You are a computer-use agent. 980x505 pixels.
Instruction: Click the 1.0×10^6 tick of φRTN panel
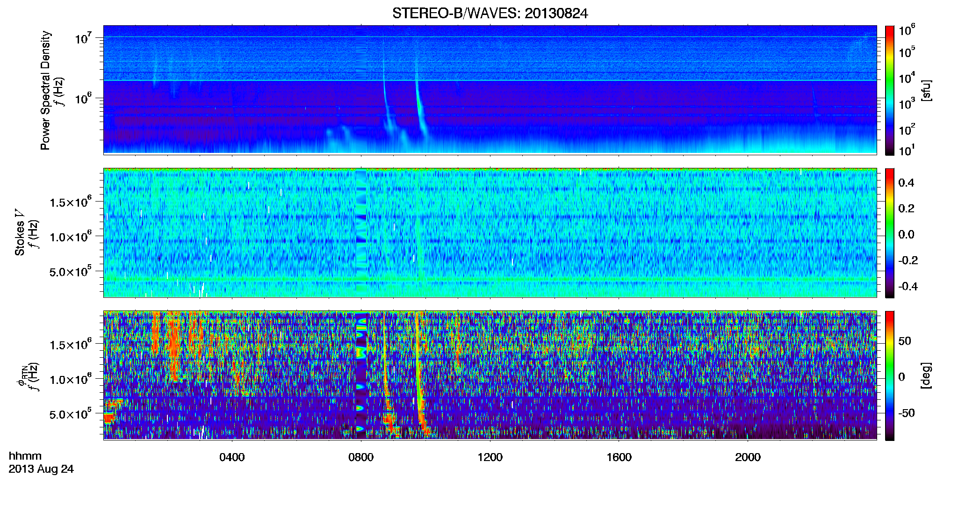[71, 379]
